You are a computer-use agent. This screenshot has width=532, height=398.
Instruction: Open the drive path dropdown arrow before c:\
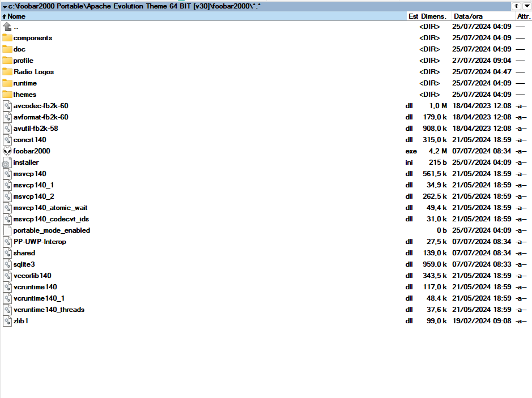(x=5, y=6)
